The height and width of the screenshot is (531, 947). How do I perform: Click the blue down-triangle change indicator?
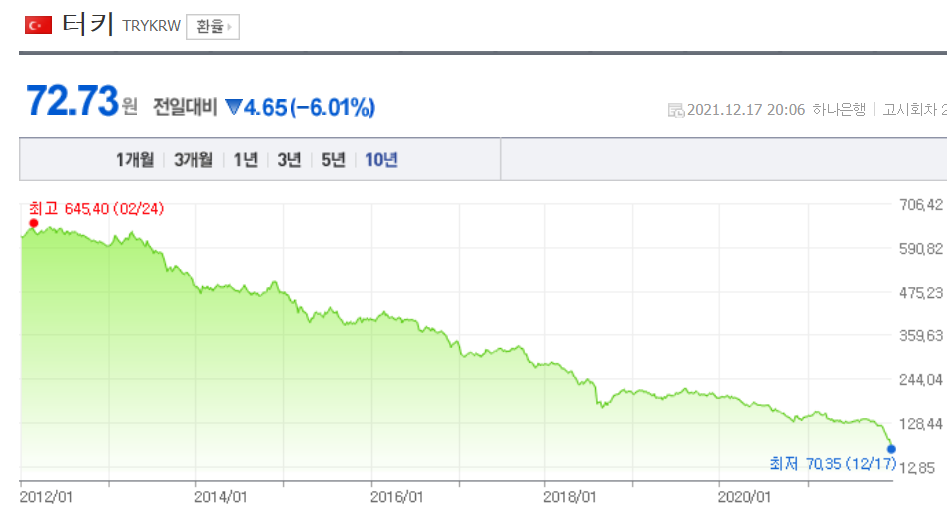(234, 106)
